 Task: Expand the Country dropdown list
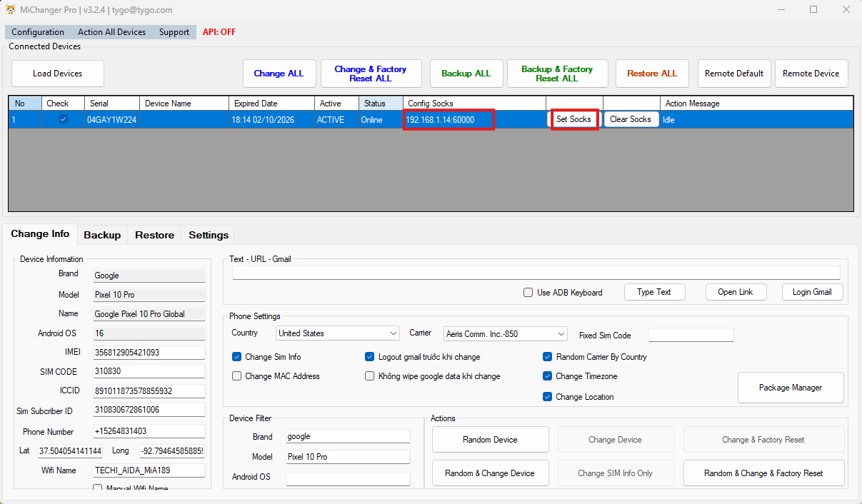[394, 333]
